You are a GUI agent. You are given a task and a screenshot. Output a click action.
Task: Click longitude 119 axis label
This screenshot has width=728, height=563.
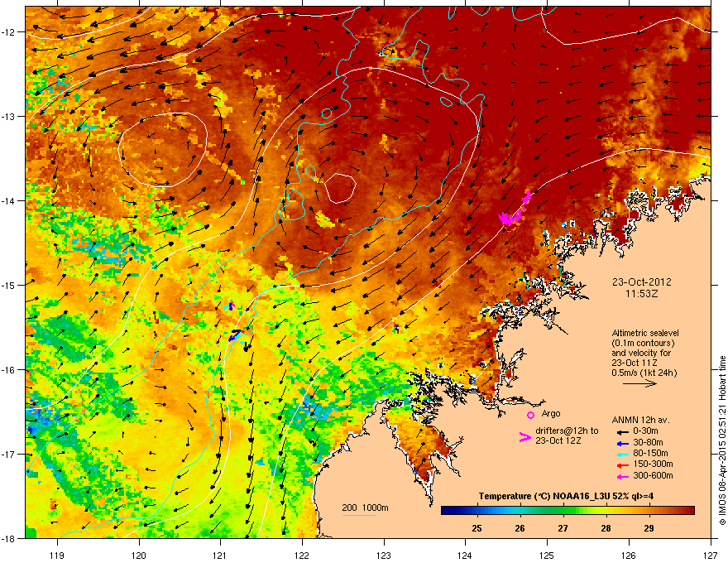[x=57, y=555]
